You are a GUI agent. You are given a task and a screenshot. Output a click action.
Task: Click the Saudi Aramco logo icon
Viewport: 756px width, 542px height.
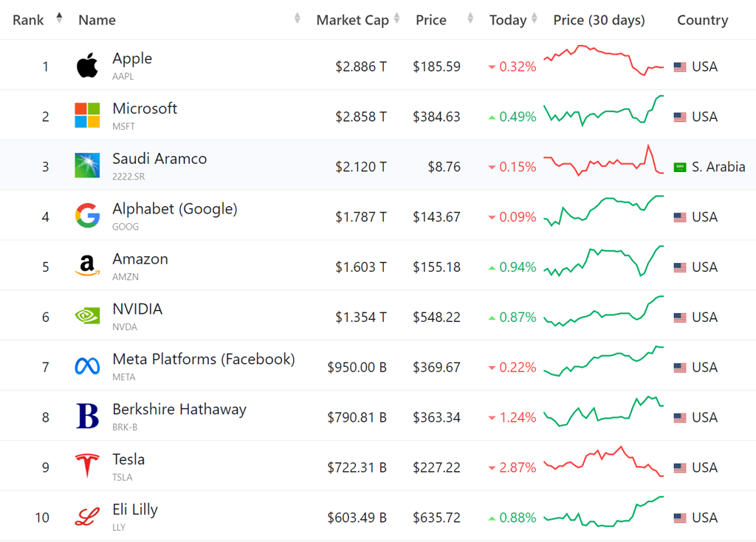click(87, 166)
